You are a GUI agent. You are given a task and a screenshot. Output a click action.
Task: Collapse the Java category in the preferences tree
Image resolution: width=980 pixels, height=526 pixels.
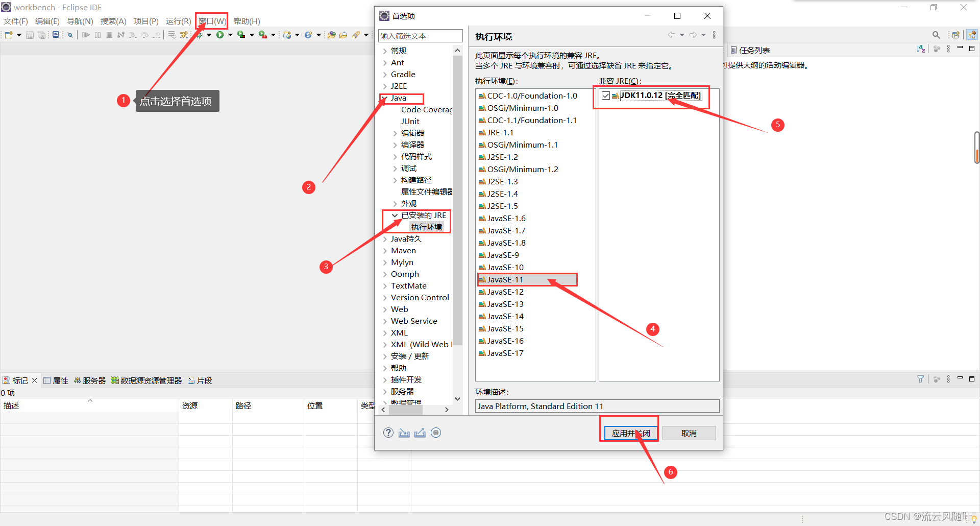pos(384,98)
